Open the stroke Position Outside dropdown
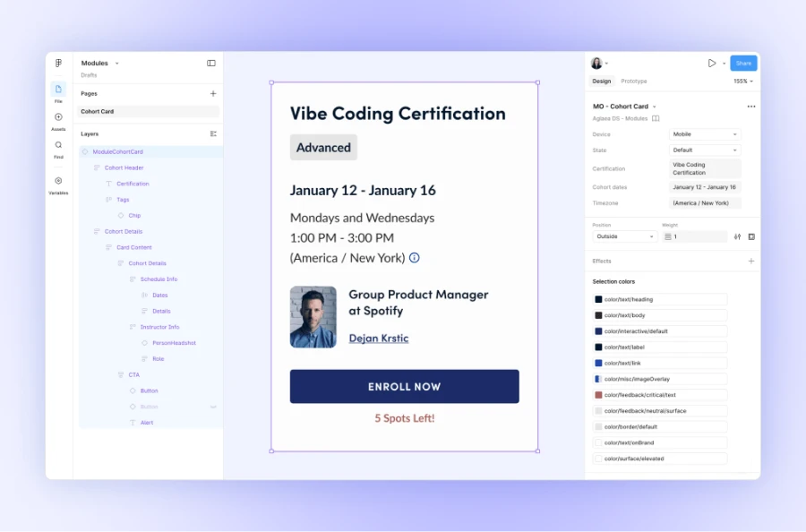This screenshot has width=806, height=532. coord(624,236)
